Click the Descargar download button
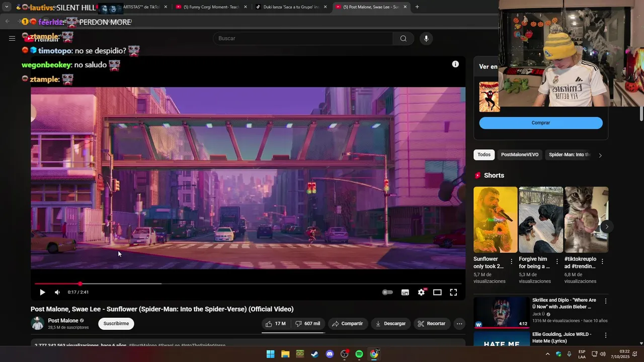 [x=390, y=324]
